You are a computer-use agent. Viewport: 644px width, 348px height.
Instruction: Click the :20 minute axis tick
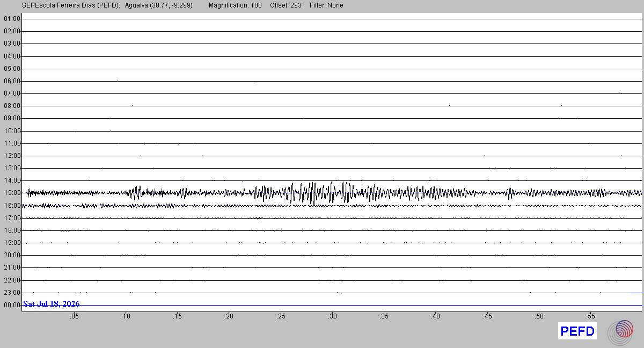(229, 316)
